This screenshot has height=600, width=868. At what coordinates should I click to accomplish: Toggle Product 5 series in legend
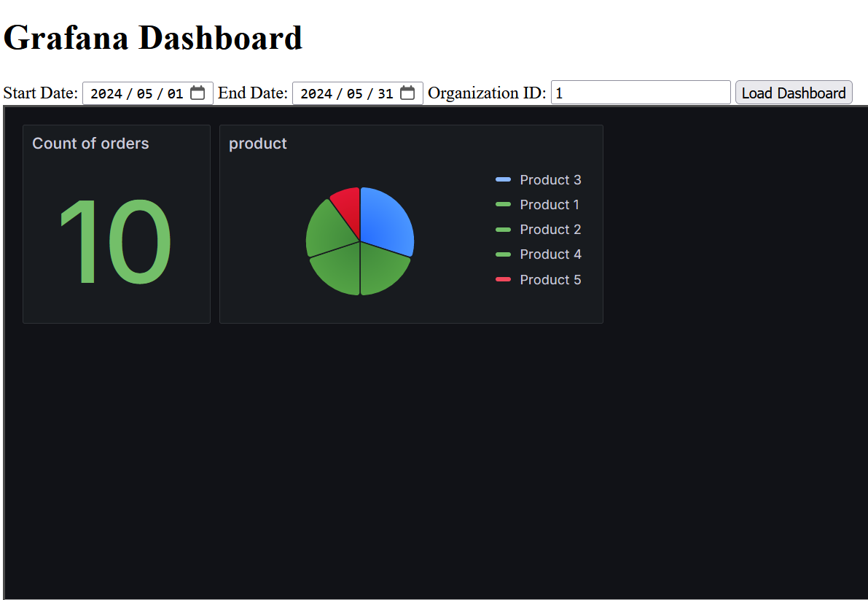550,280
